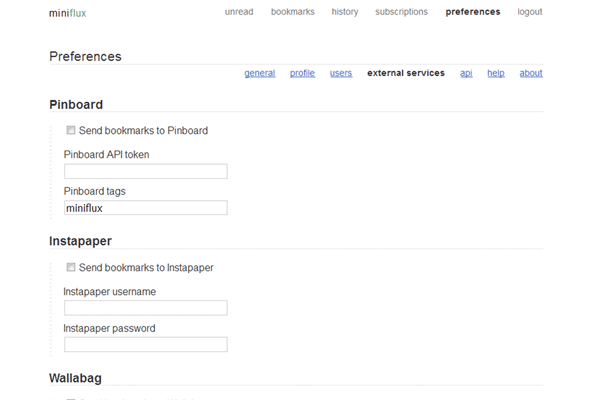600x400 pixels.
Task: Click the Pinboard API token field
Action: click(146, 171)
